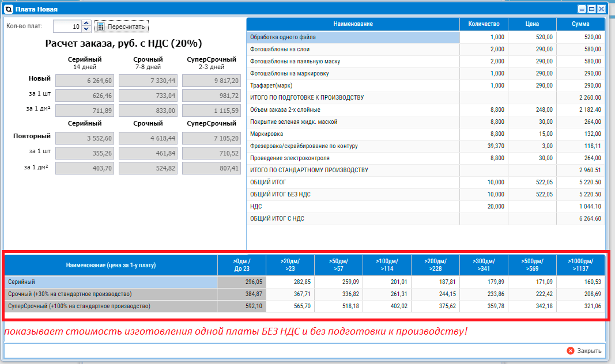Screen dimensions: 615x364
Task: Click the Кол-во плат input field
Action: point(67,26)
